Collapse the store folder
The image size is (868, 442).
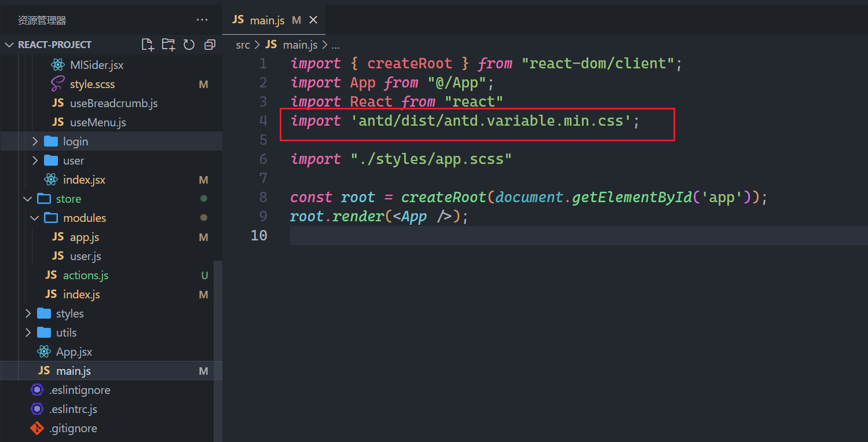pos(111,199)
